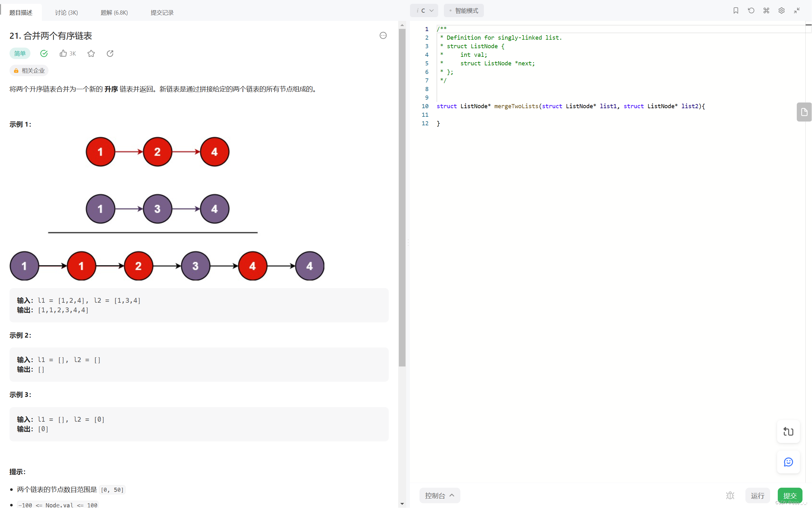Image resolution: width=812 pixels, height=508 pixels.
Task: Open the 相关企业 locked tag
Action: pos(29,70)
